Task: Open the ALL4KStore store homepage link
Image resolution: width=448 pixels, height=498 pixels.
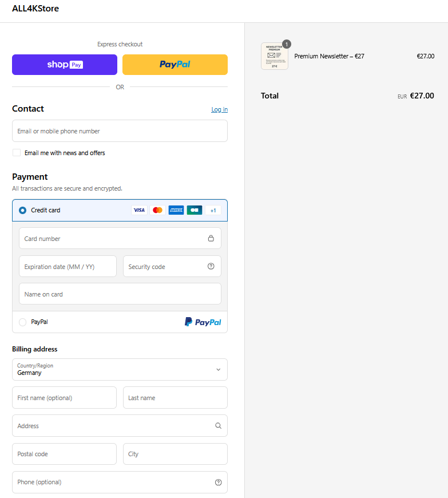Action: click(35, 9)
